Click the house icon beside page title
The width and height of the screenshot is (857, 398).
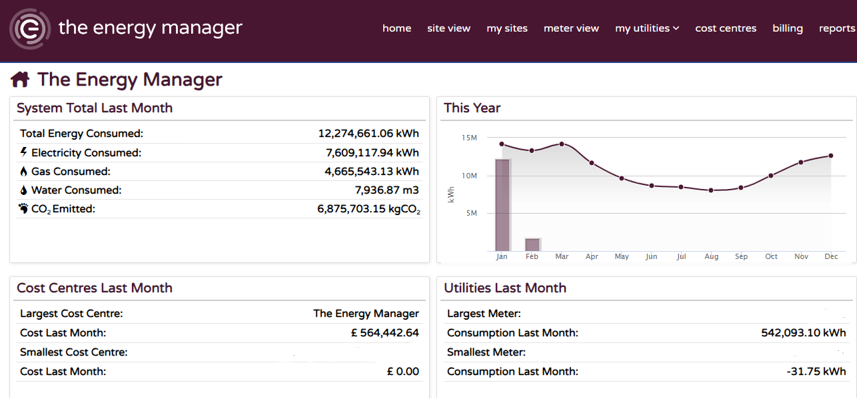pyautogui.click(x=20, y=80)
